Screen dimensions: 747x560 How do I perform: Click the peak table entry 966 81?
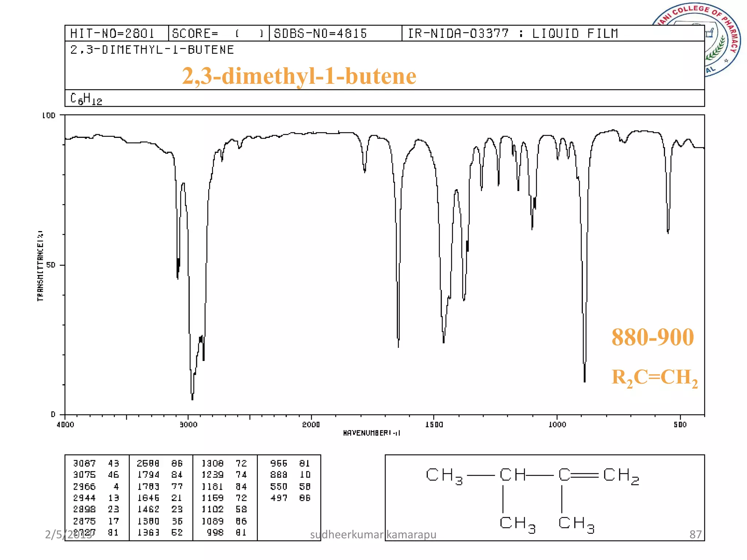tap(290, 463)
